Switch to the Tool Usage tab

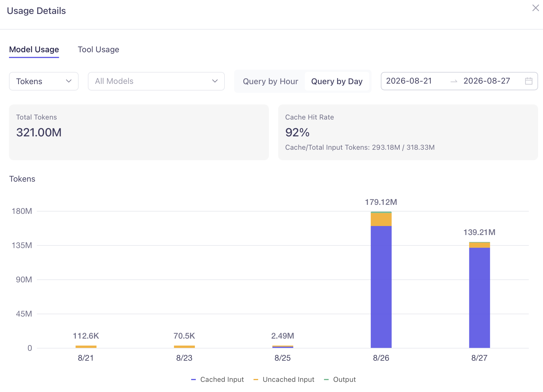[98, 50]
